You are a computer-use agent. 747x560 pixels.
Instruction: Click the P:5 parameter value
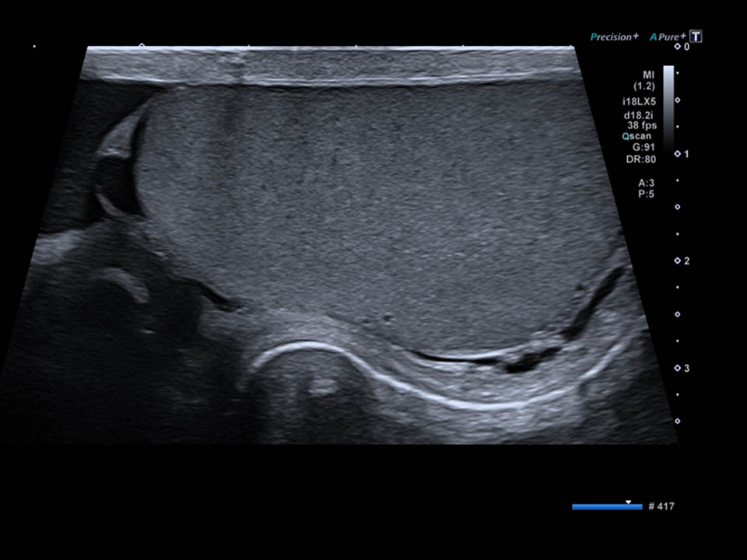click(645, 194)
